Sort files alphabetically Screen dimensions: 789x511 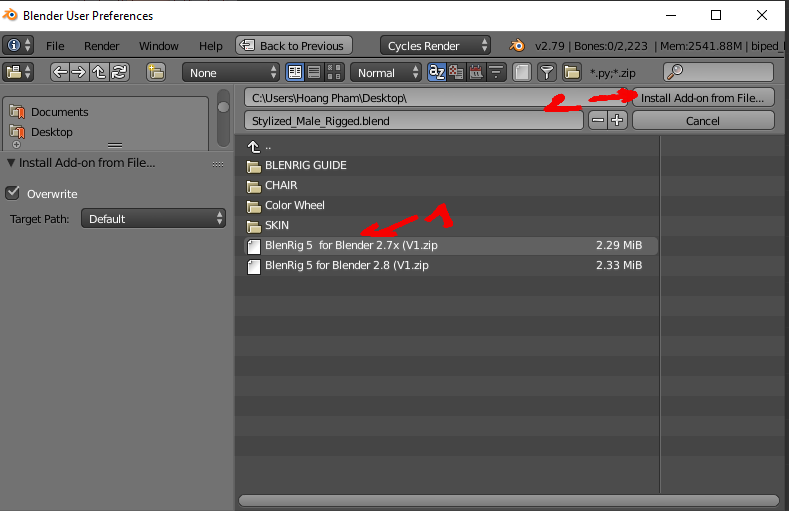[437, 72]
